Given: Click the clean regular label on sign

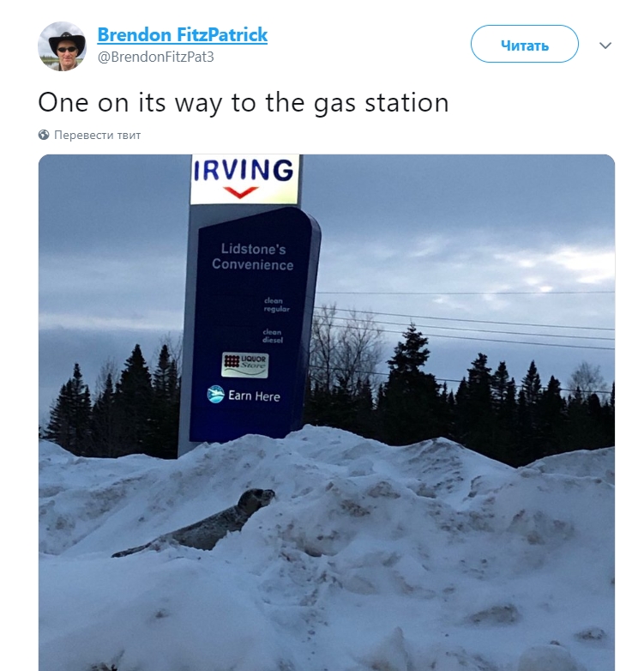Looking at the screenshot, I should pyautogui.click(x=276, y=305).
